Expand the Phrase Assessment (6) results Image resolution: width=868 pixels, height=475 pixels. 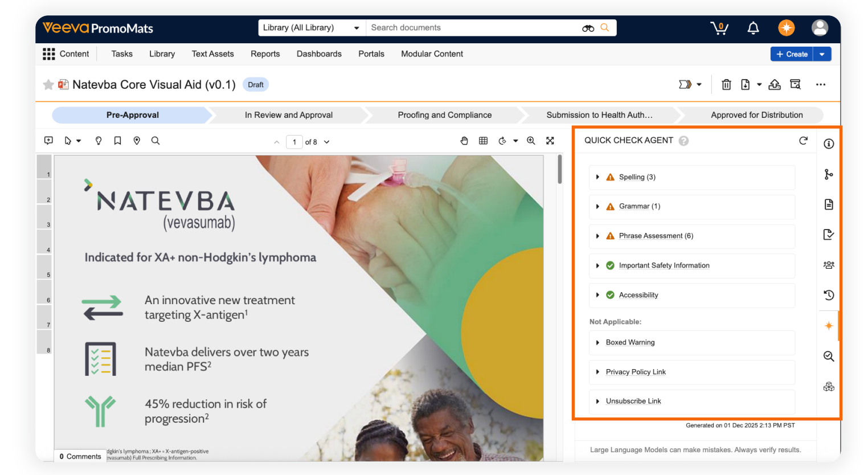tap(597, 236)
